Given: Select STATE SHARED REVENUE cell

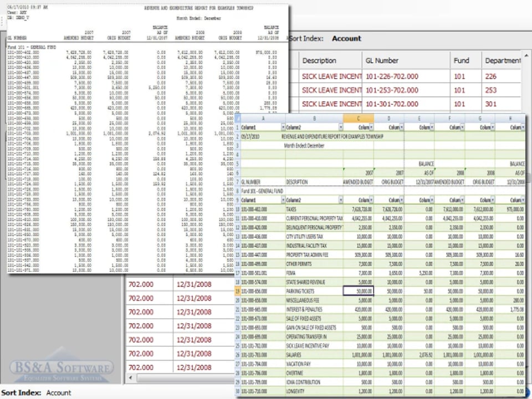Looking at the screenshot, I should point(315,282).
